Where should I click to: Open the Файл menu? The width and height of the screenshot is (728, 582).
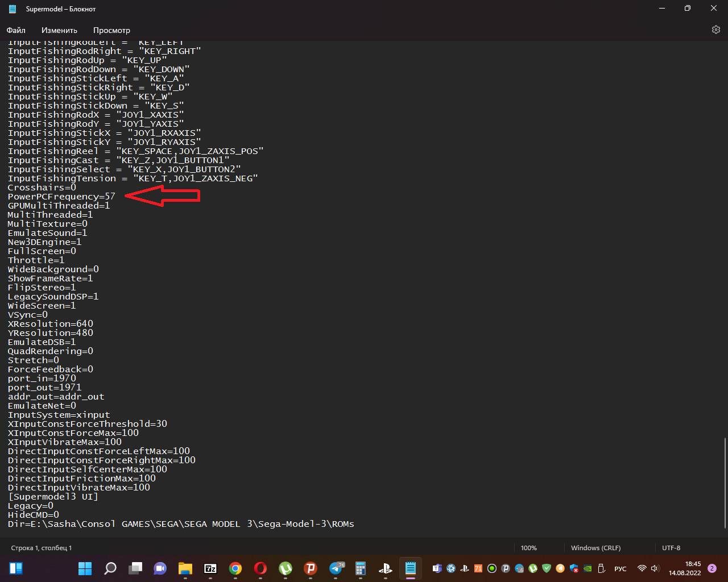(x=16, y=30)
